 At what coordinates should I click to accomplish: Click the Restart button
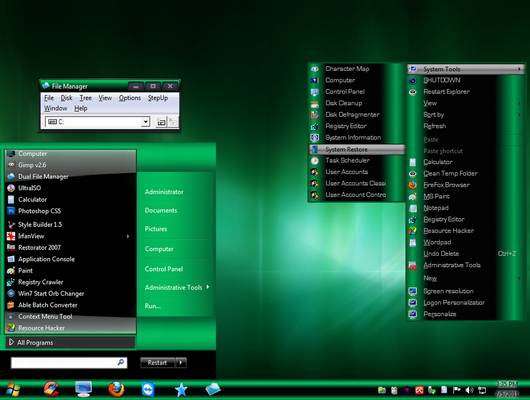pos(158,362)
